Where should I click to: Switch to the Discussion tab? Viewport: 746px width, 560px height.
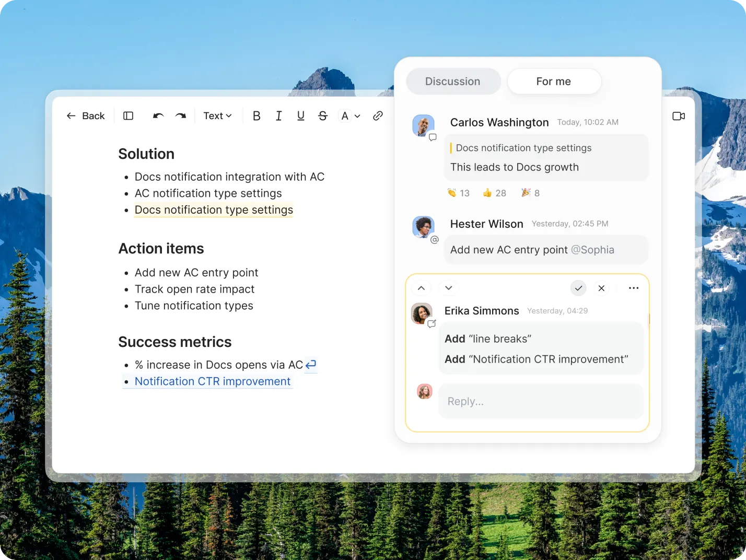pos(453,81)
